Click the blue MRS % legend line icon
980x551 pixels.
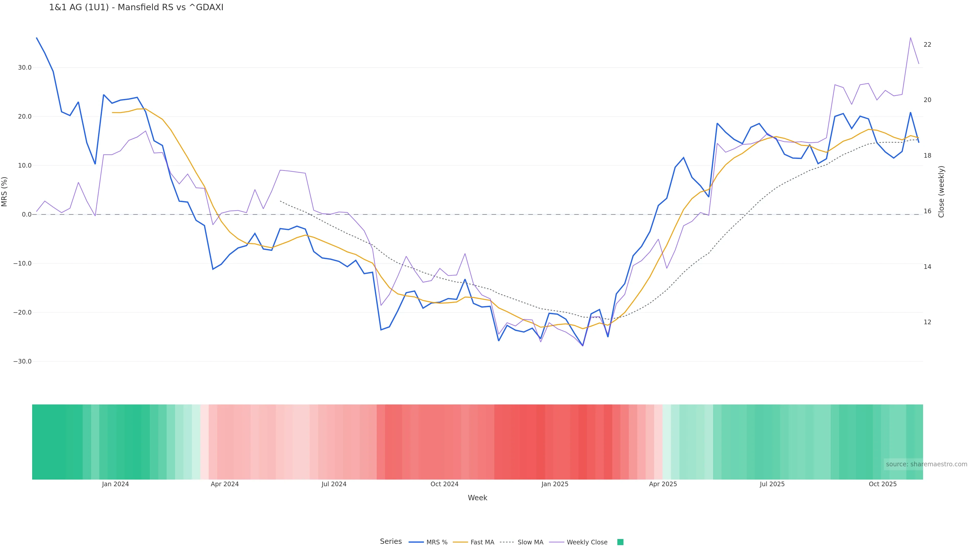[416, 542]
